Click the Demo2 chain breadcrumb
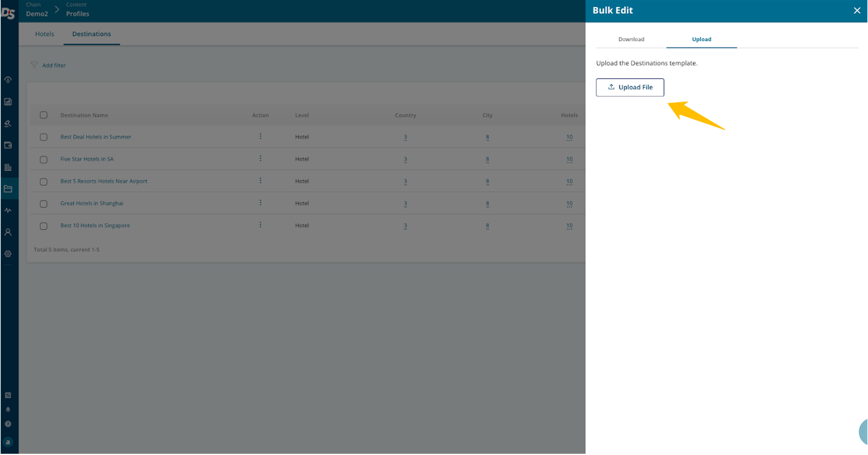Image resolution: width=868 pixels, height=455 pixels. coord(37,14)
